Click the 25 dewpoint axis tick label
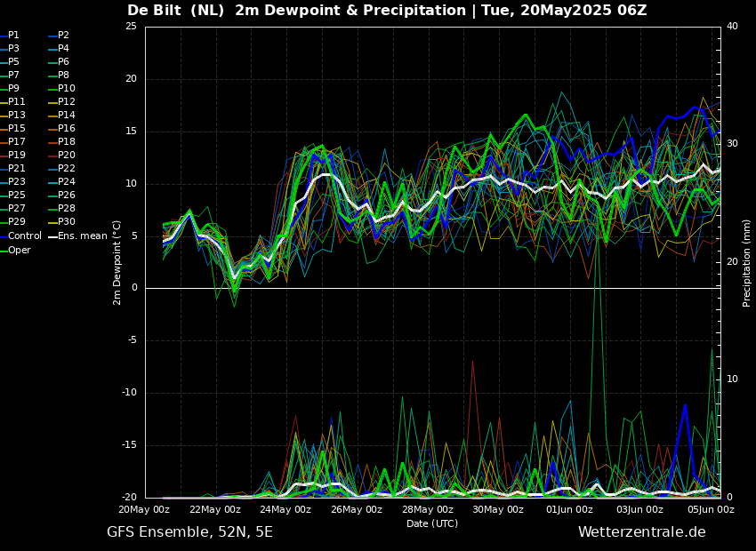 pos(131,27)
